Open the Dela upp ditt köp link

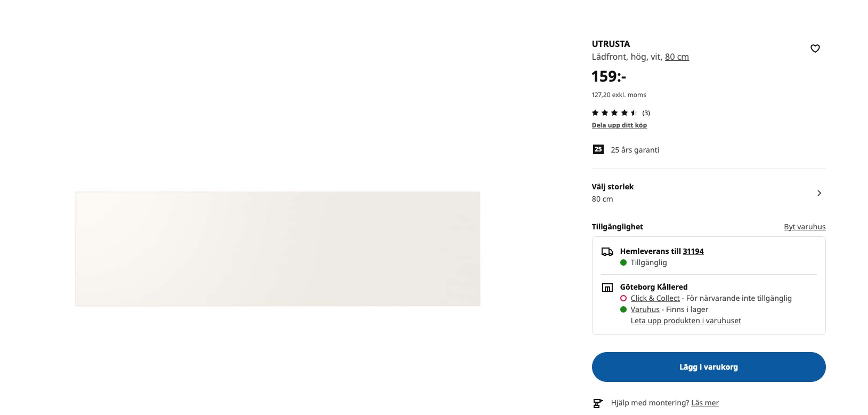pos(619,125)
